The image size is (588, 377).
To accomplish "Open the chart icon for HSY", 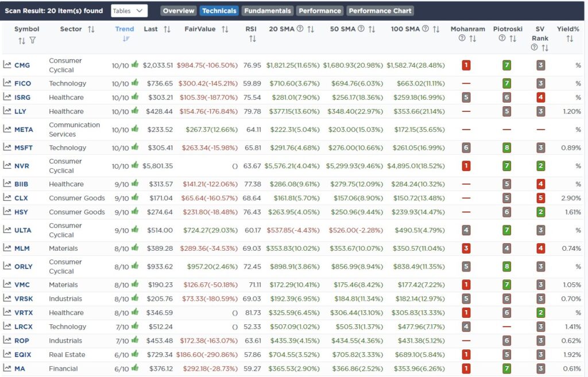I will click(x=7, y=211).
